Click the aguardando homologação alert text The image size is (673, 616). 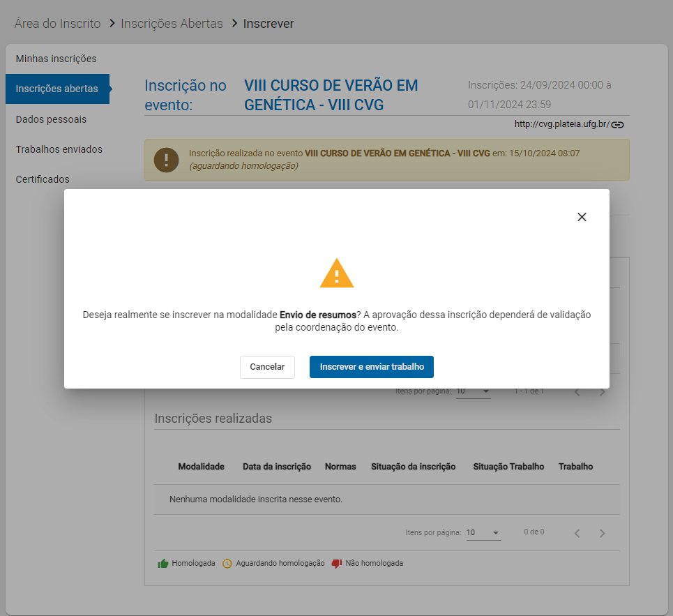[x=244, y=166]
